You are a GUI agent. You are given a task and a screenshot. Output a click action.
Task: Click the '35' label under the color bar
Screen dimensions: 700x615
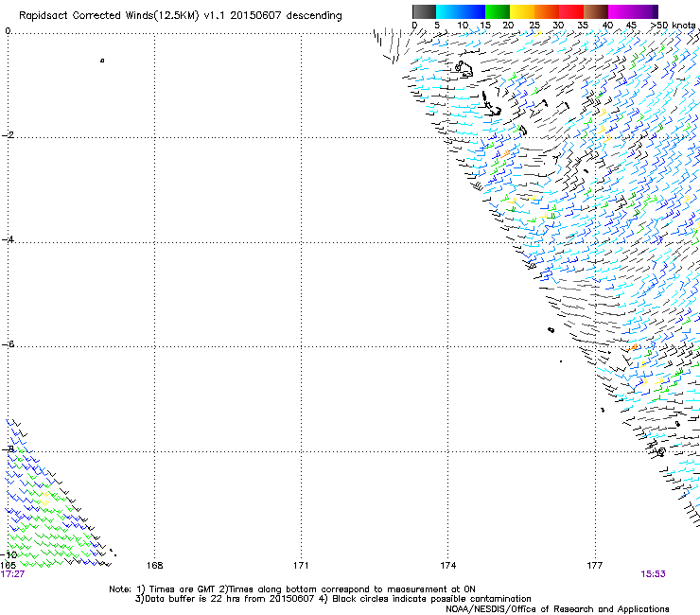[x=583, y=26]
